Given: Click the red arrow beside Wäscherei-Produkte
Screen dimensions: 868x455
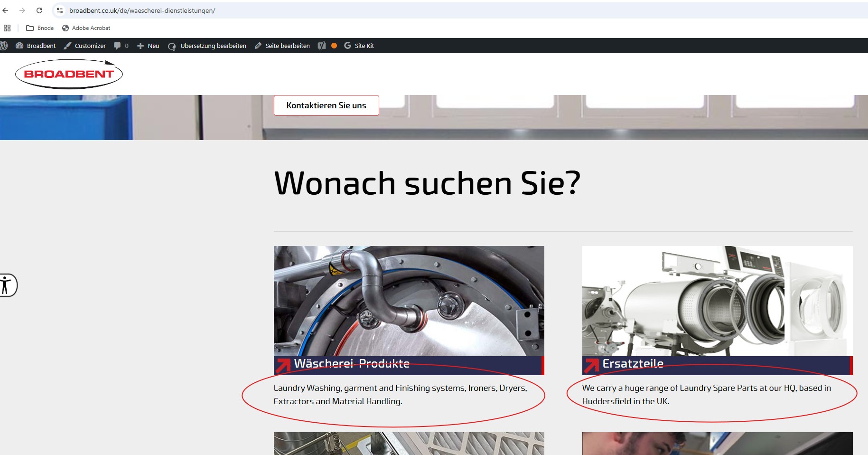Looking at the screenshot, I should click(x=283, y=366).
